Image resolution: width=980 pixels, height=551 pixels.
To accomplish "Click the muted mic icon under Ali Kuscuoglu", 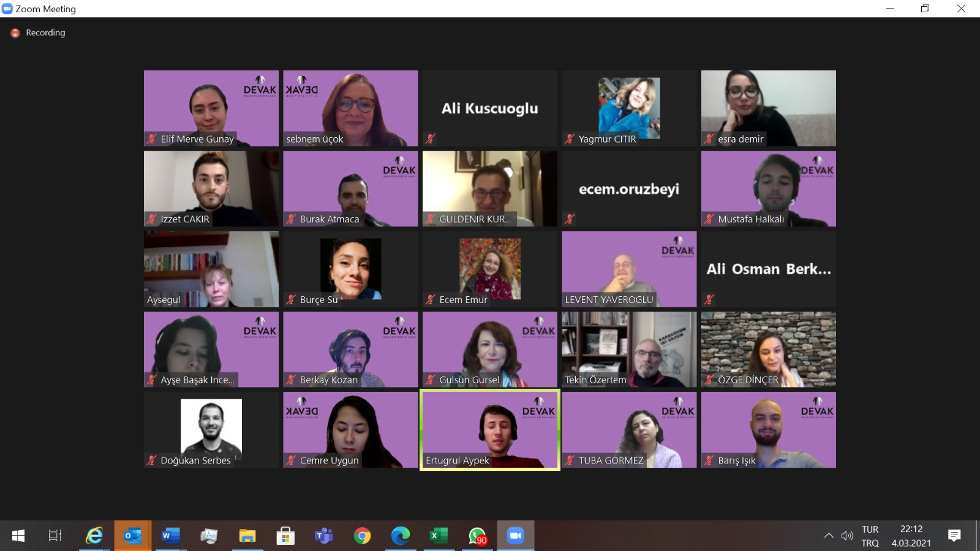I will tap(431, 139).
